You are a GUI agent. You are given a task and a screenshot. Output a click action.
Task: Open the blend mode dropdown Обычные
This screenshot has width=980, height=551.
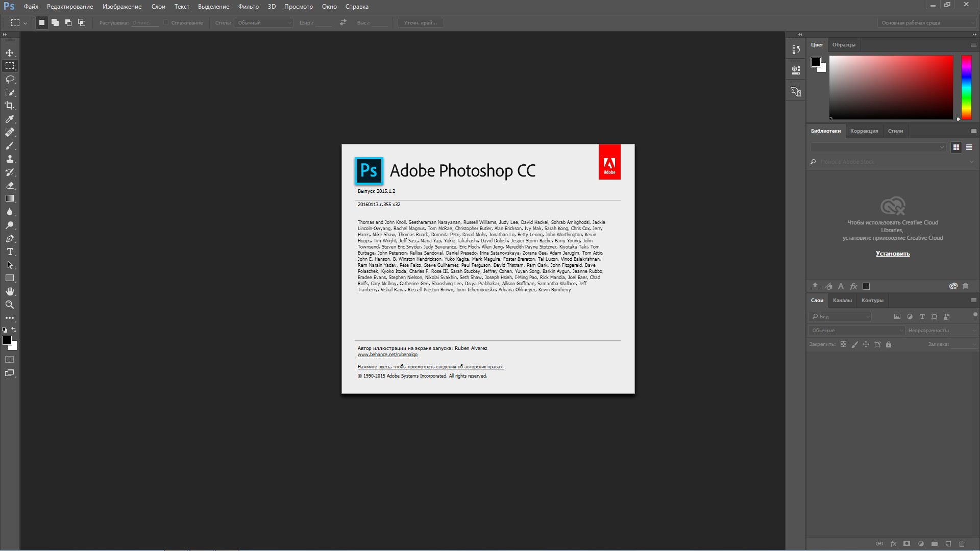(856, 330)
